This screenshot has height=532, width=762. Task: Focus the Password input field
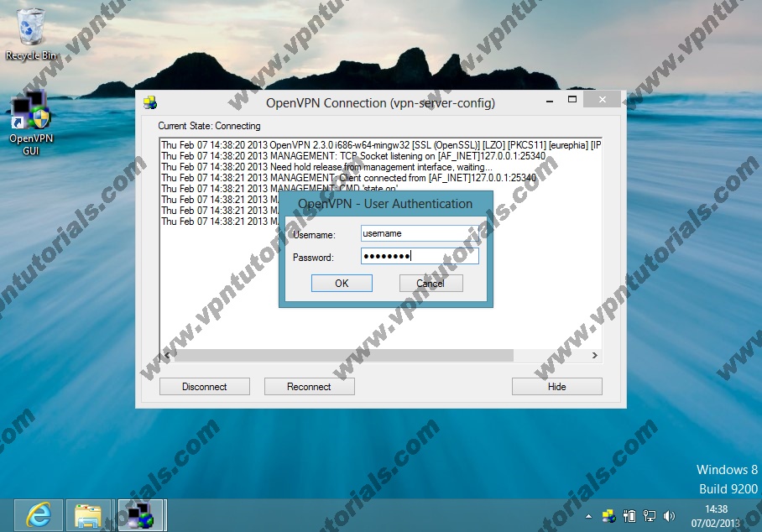[x=420, y=256]
